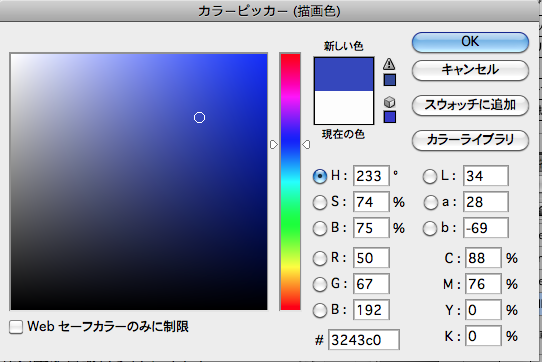Click the out-of-gamut warning triangle icon
This screenshot has width=542, height=362.
(x=389, y=64)
